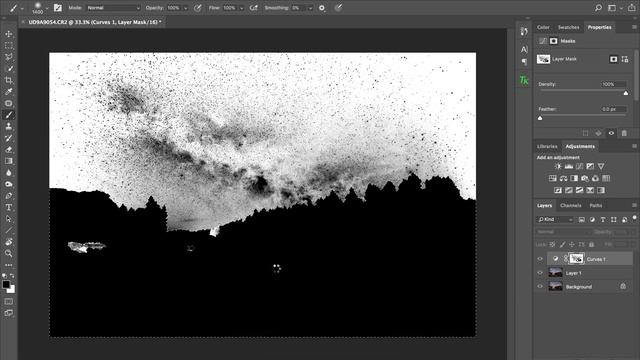
Task: Delete the mask using trash icon
Action: coord(624,133)
